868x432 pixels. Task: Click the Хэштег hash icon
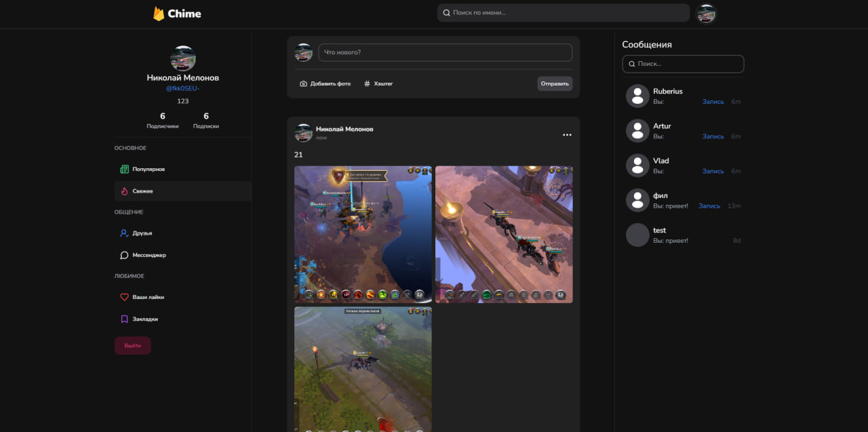click(x=367, y=83)
